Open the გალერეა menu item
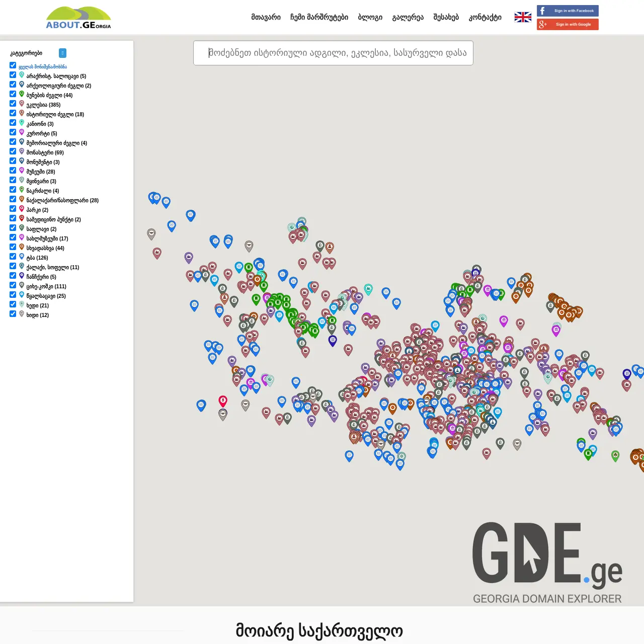This screenshot has height=644, width=644. coord(408,17)
